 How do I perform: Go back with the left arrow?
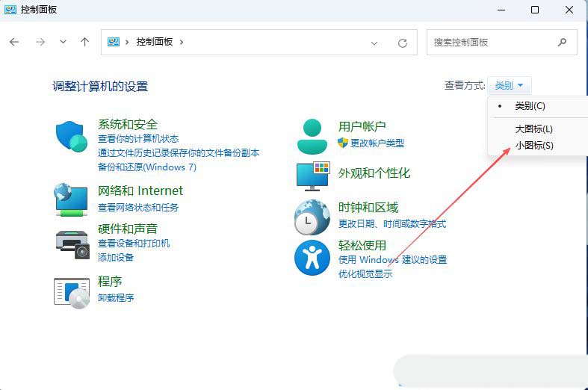pos(14,42)
